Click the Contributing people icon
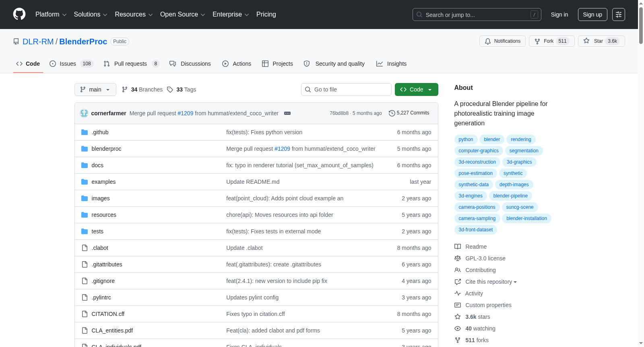This screenshot has width=644, height=347. click(458, 270)
